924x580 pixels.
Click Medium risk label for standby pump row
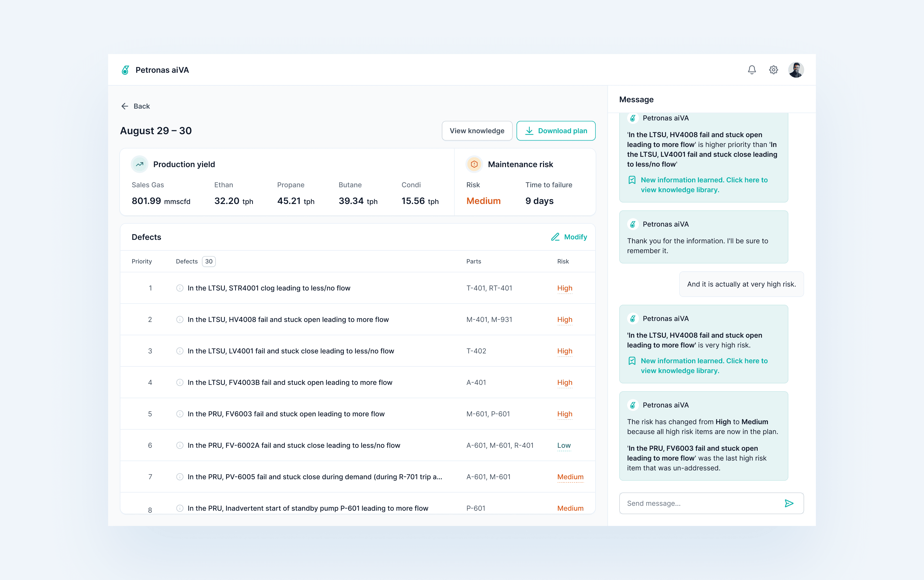tap(570, 508)
